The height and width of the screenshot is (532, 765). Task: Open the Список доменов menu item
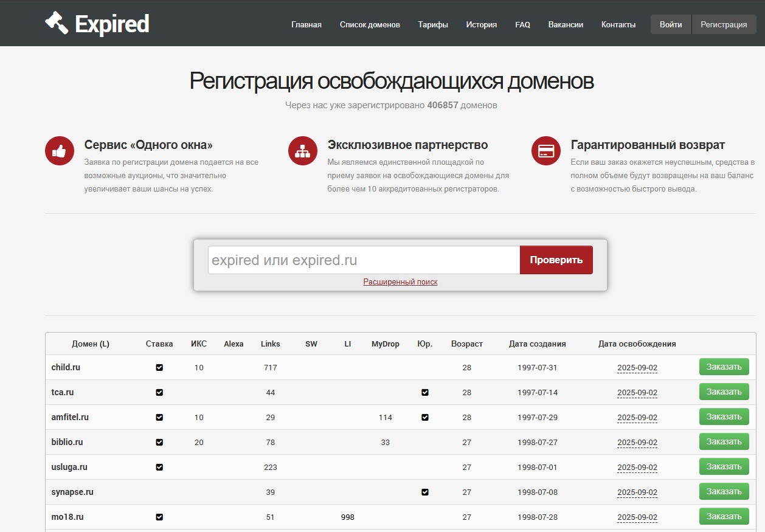point(370,25)
